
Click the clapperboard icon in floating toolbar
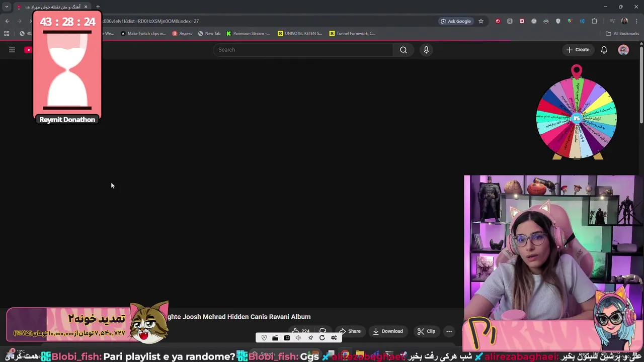coord(275,338)
